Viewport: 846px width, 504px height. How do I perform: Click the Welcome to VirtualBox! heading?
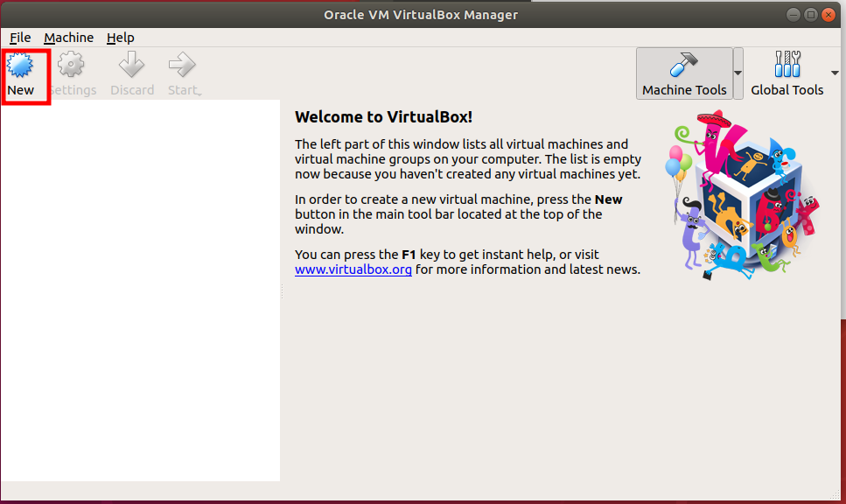pyautogui.click(x=383, y=117)
